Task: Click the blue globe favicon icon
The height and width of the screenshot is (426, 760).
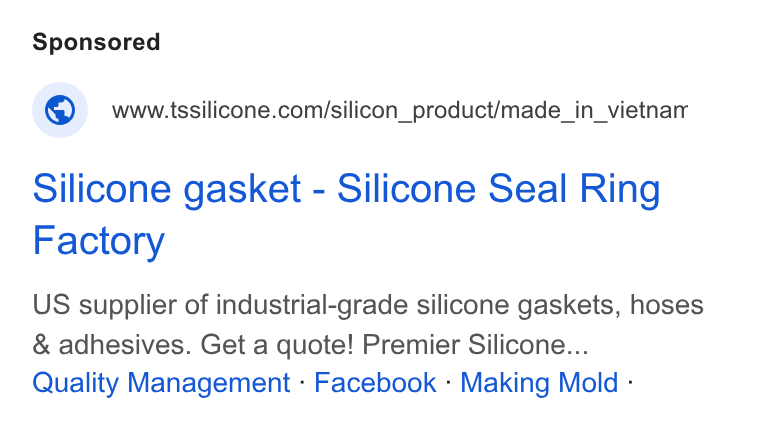Action: (60, 110)
